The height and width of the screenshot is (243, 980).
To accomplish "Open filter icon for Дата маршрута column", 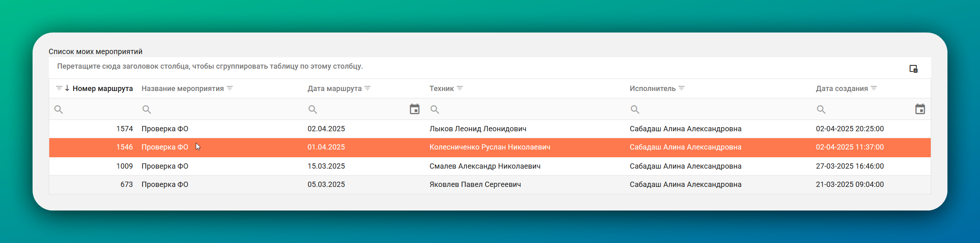I will pos(367,88).
